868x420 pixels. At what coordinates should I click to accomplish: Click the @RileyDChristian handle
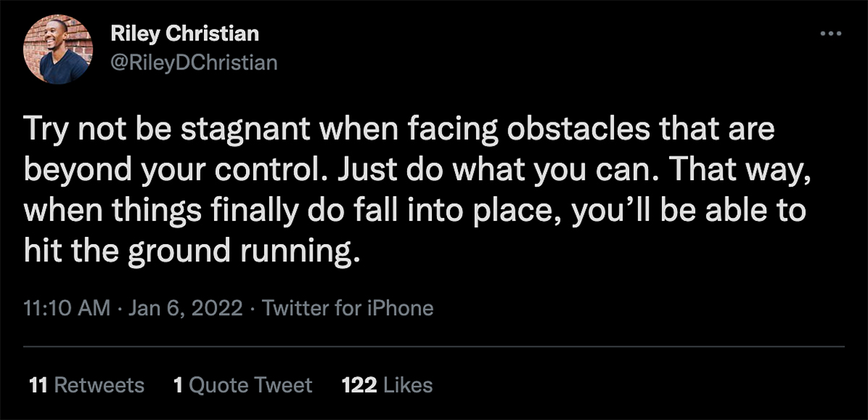tap(193, 63)
